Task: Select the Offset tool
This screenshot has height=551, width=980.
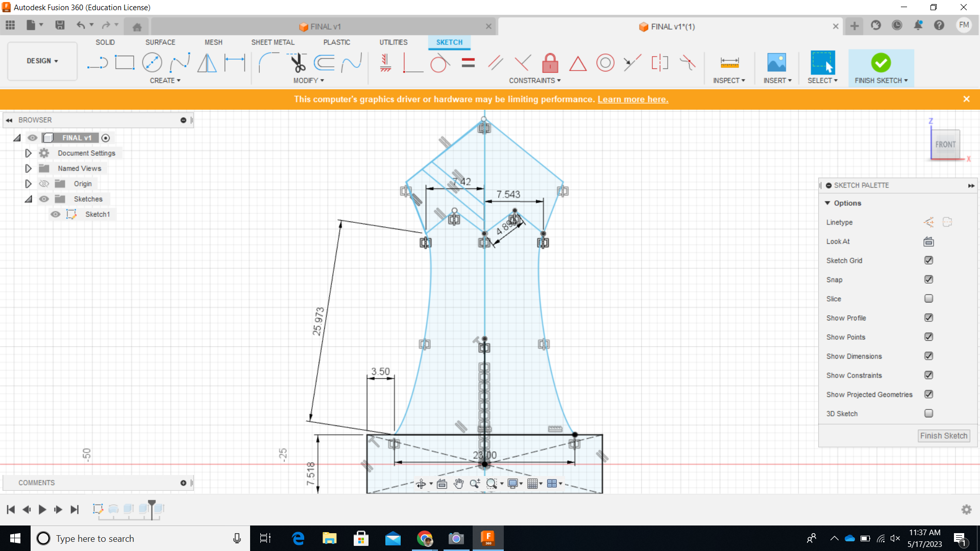Action: click(x=325, y=62)
